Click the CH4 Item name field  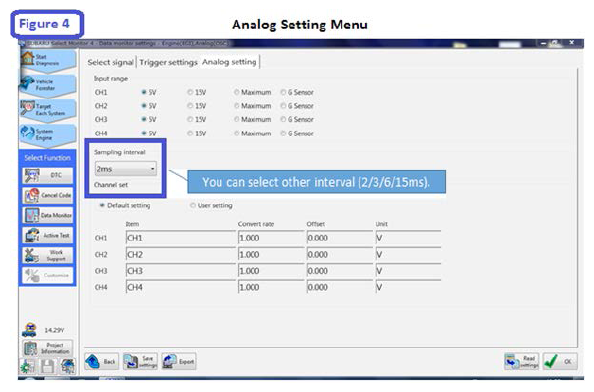click(180, 287)
